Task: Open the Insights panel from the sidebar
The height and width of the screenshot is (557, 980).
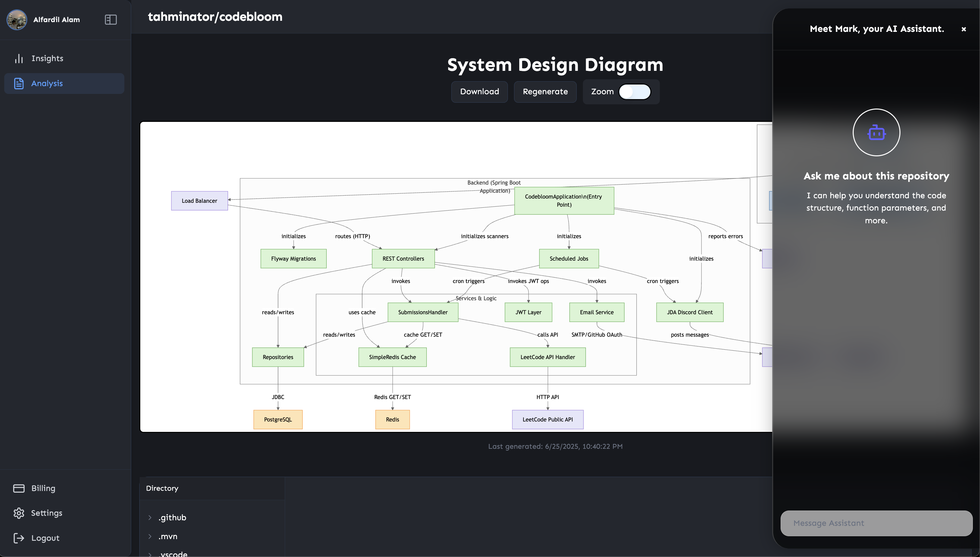Action: [47, 58]
